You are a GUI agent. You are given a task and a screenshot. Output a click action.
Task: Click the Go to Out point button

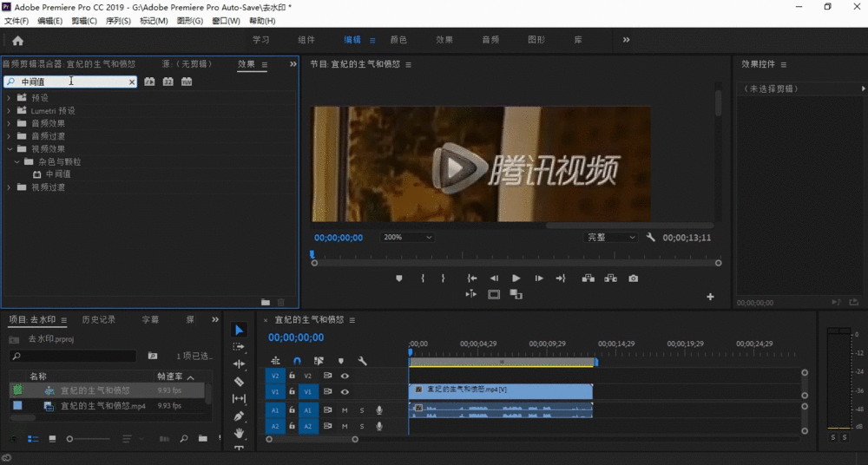(x=561, y=278)
